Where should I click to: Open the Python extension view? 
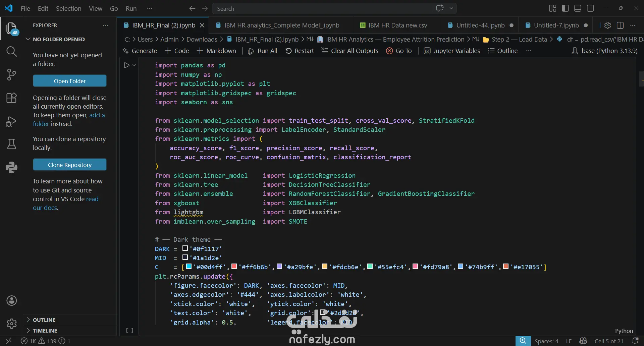pos(12,167)
